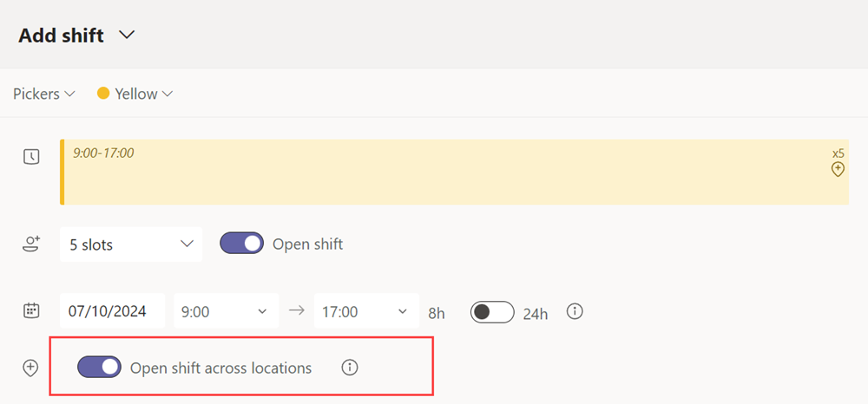Click info icon beside Open shift across locations

[x=350, y=367]
